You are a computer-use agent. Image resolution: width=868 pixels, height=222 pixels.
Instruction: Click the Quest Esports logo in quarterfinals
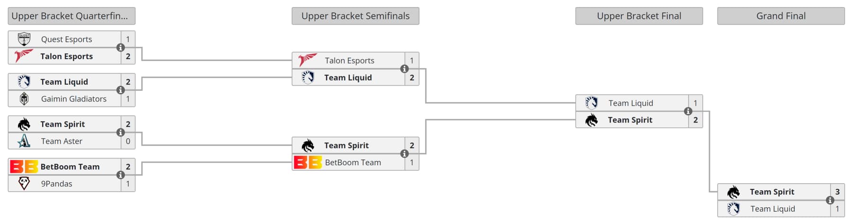pyautogui.click(x=24, y=39)
